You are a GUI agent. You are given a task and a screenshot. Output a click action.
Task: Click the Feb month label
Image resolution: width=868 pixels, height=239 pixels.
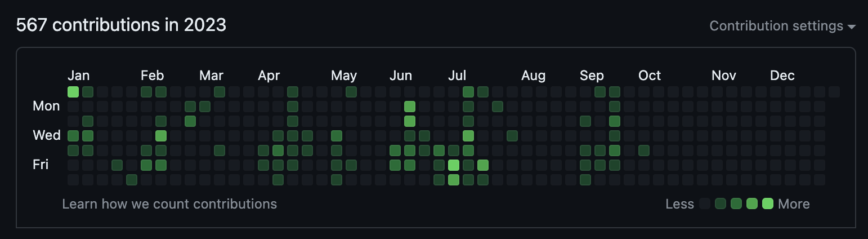pyautogui.click(x=152, y=76)
